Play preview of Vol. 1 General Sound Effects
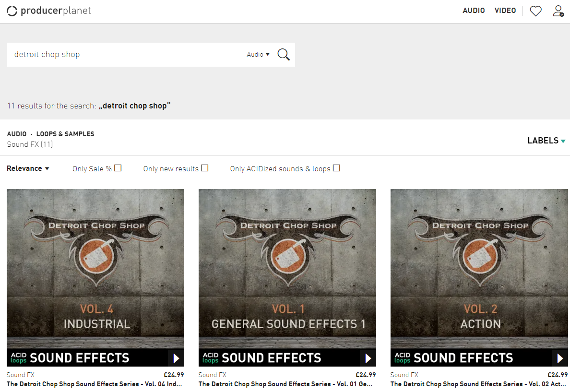 [x=368, y=358]
